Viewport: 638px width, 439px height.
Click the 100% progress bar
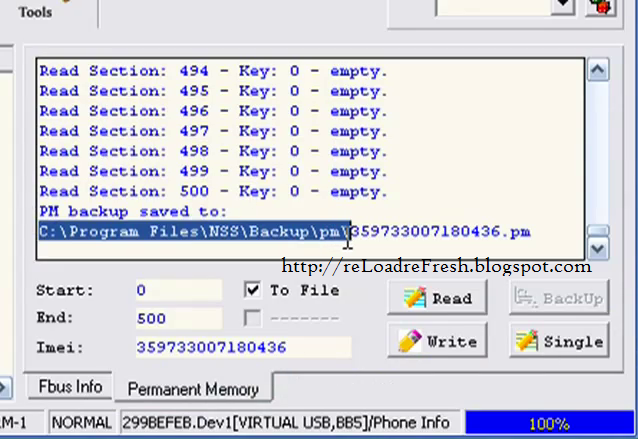pyautogui.click(x=549, y=424)
